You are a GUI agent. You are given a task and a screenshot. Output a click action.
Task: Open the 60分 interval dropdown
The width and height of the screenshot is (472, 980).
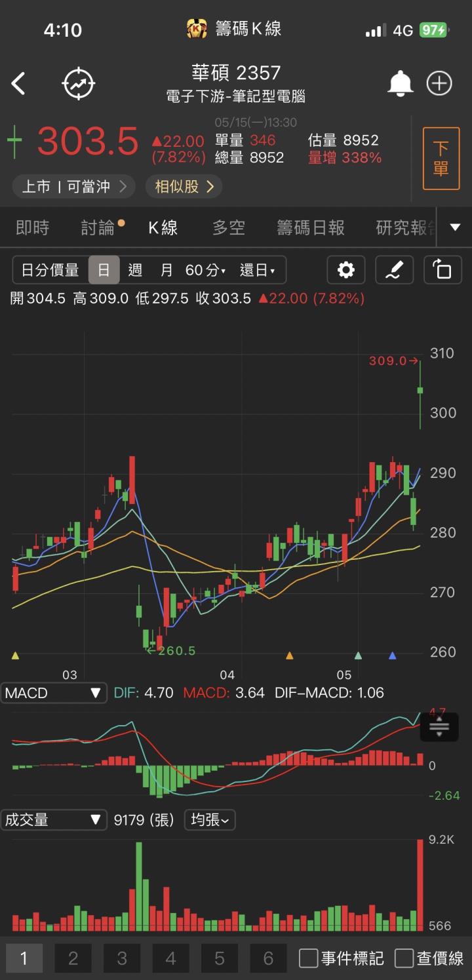(206, 270)
